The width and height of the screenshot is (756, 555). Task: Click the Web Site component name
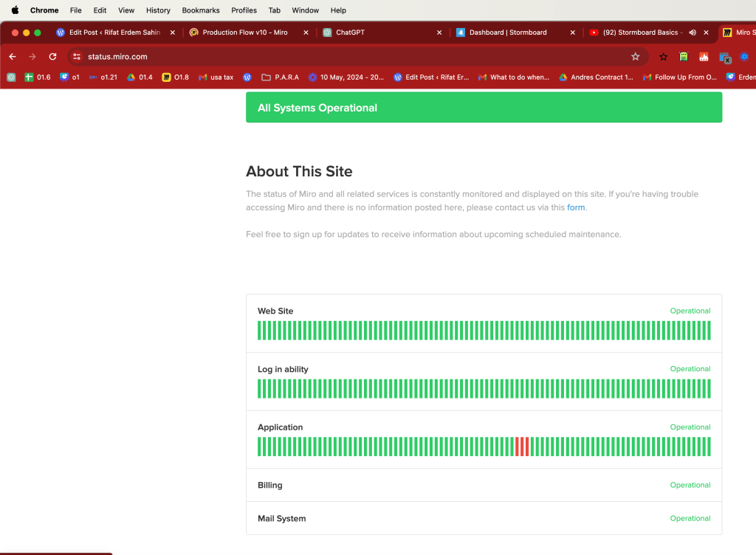tap(275, 311)
